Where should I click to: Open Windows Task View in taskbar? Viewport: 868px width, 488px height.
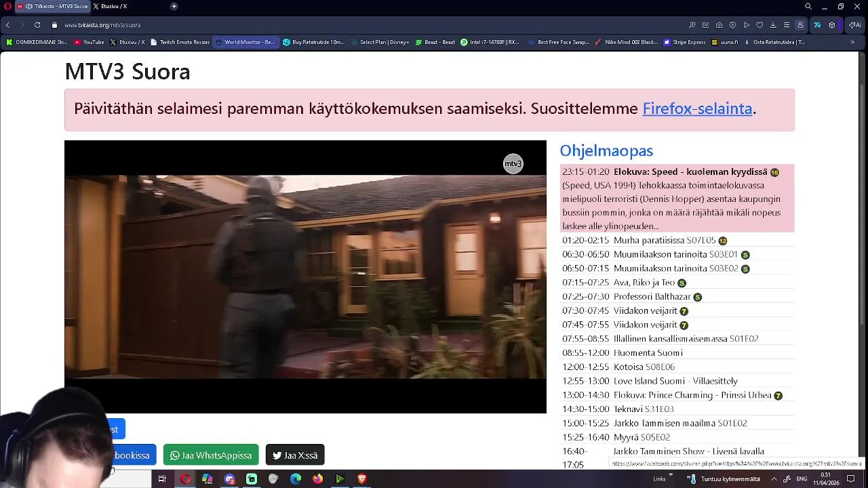(162, 479)
